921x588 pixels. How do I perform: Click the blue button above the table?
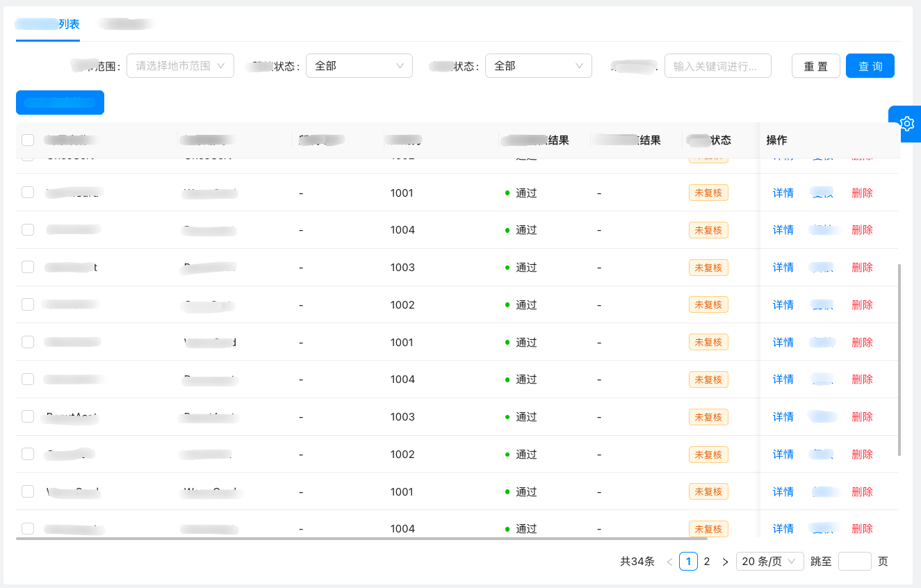tap(60, 102)
